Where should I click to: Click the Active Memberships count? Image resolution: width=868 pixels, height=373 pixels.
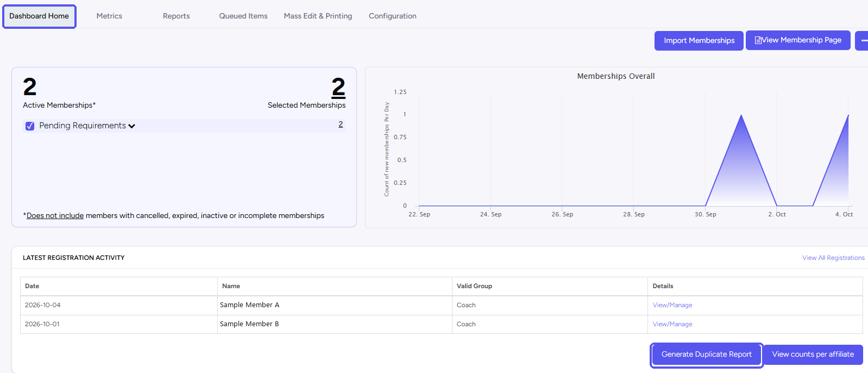[x=30, y=87]
